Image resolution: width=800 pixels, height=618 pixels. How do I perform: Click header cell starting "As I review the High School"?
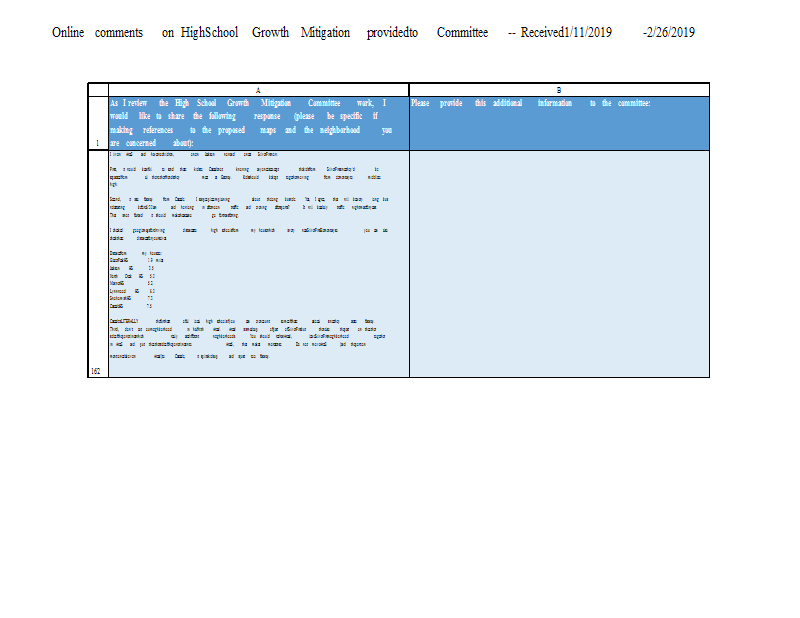click(x=259, y=123)
